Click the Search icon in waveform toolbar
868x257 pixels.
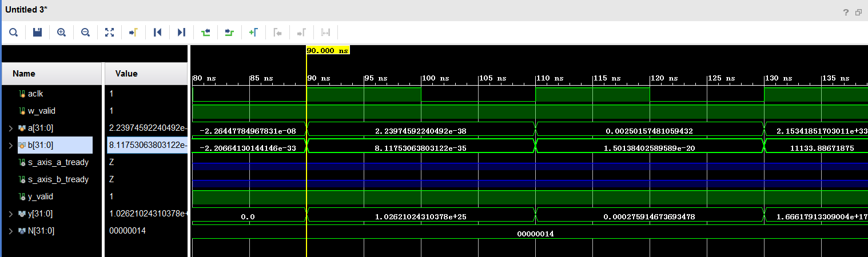point(13,33)
